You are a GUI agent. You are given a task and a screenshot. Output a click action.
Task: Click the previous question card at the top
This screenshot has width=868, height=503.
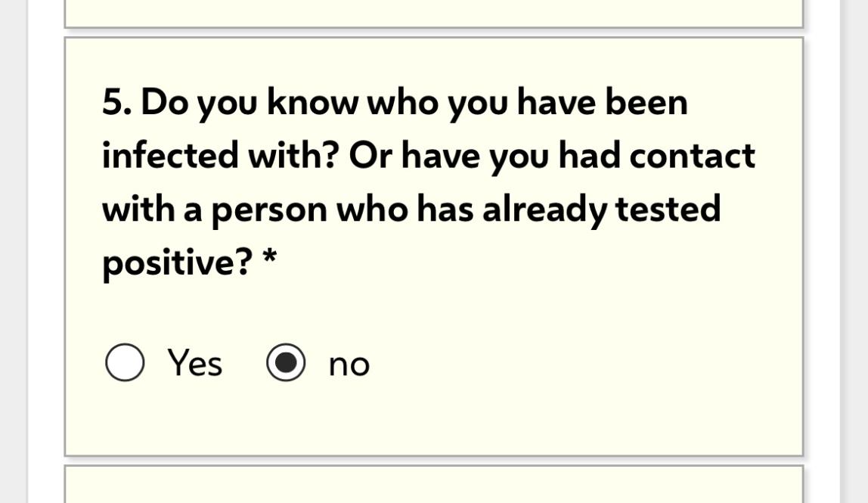[x=432, y=12]
